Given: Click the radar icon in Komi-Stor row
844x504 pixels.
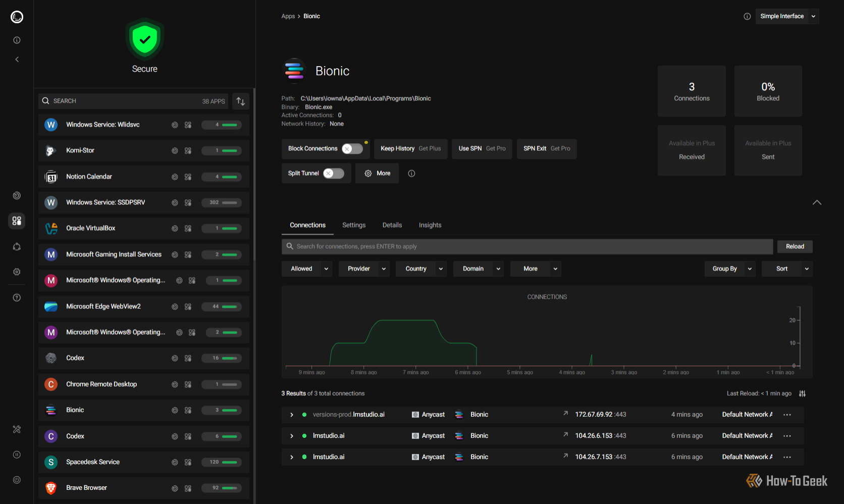Looking at the screenshot, I should coord(175,151).
